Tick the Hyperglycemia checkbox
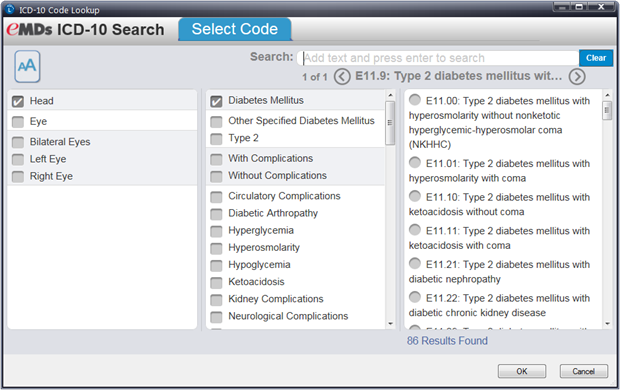 pos(216,231)
